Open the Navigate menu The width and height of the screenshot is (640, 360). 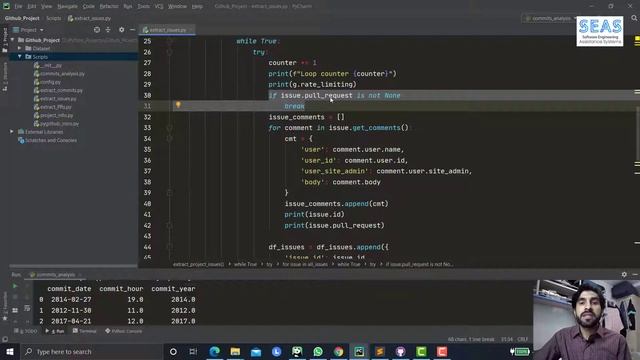point(67,7)
